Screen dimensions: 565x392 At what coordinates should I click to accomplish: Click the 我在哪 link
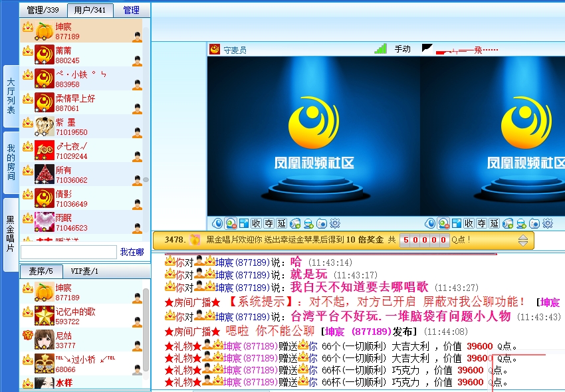(132, 252)
